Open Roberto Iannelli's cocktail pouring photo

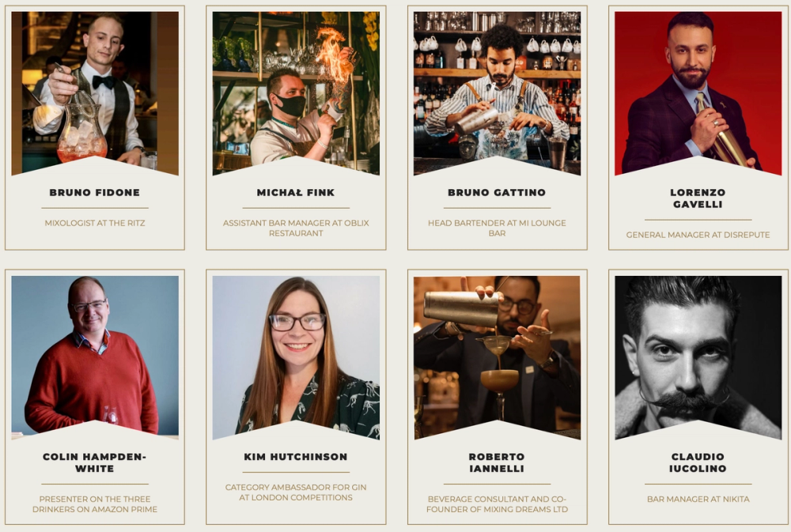pos(497,357)
